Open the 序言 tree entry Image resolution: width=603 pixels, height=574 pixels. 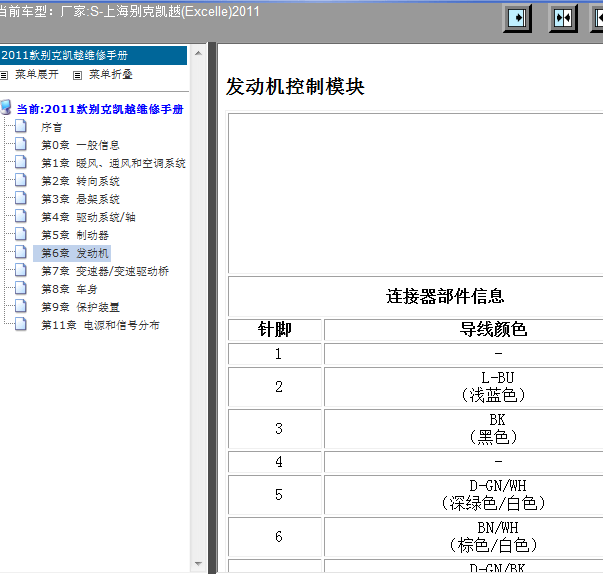pos(52,127)
